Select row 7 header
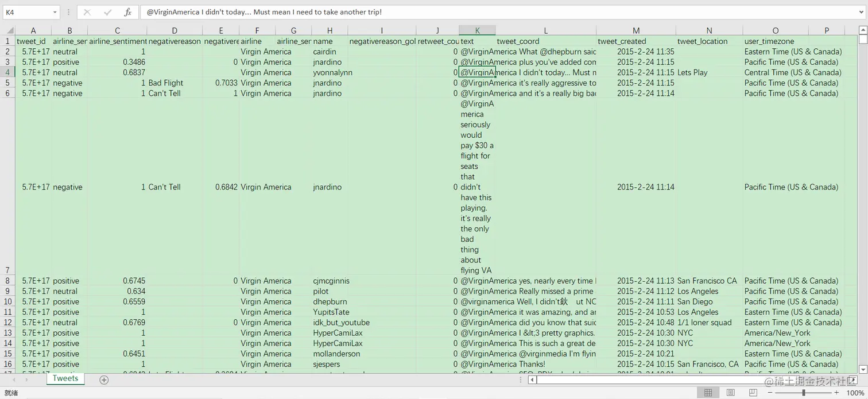Screen dimensions: 868x399 pyautogui.click(x=7, y=187)
